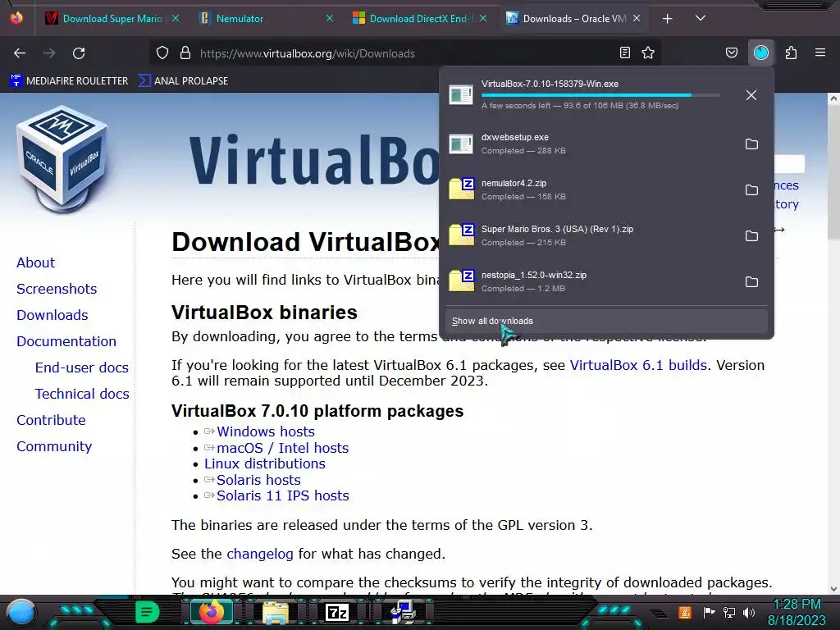840x630 pixels.
Task: Open File Explorer from the taskbar
Action: click(x=276, y=612)
